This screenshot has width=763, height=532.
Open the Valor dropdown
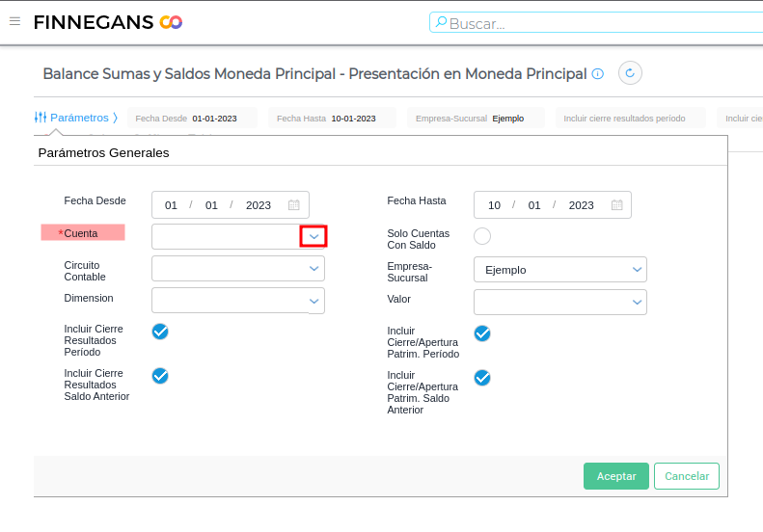pos(637,303)
